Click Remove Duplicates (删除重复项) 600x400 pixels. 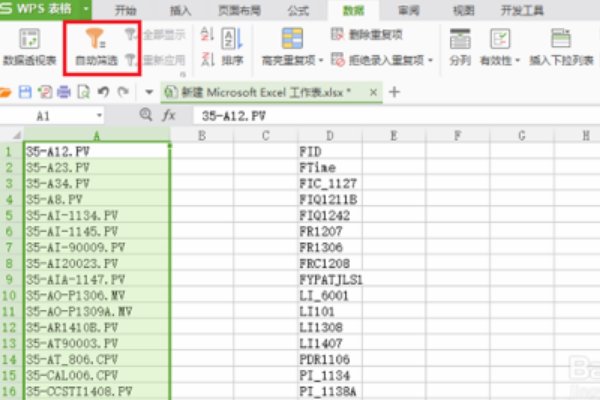[367, 35]
